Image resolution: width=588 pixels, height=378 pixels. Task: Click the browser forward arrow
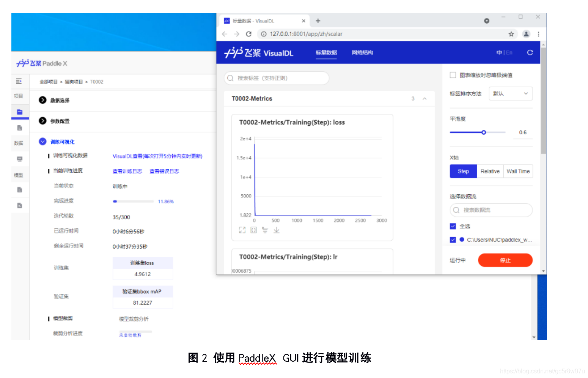click(237, 34)
